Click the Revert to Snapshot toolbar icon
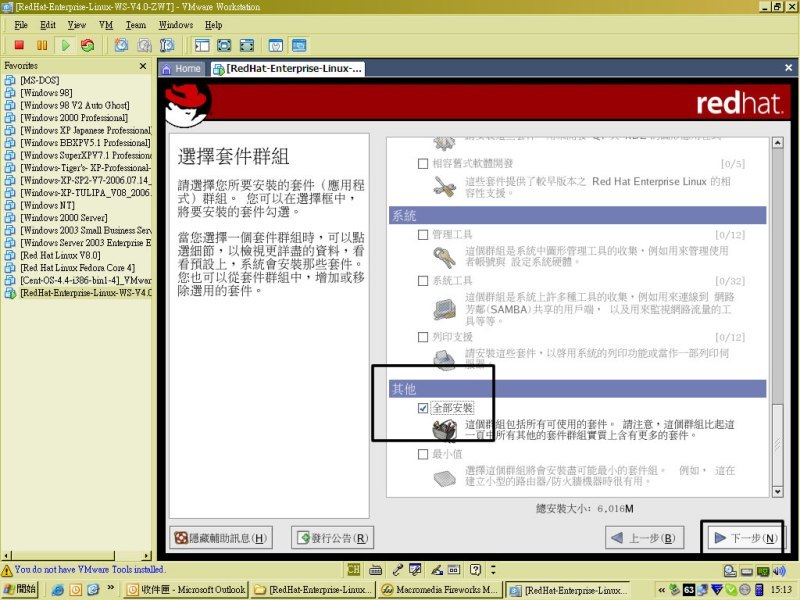The image size is (800, 600). tap(144, 45)
